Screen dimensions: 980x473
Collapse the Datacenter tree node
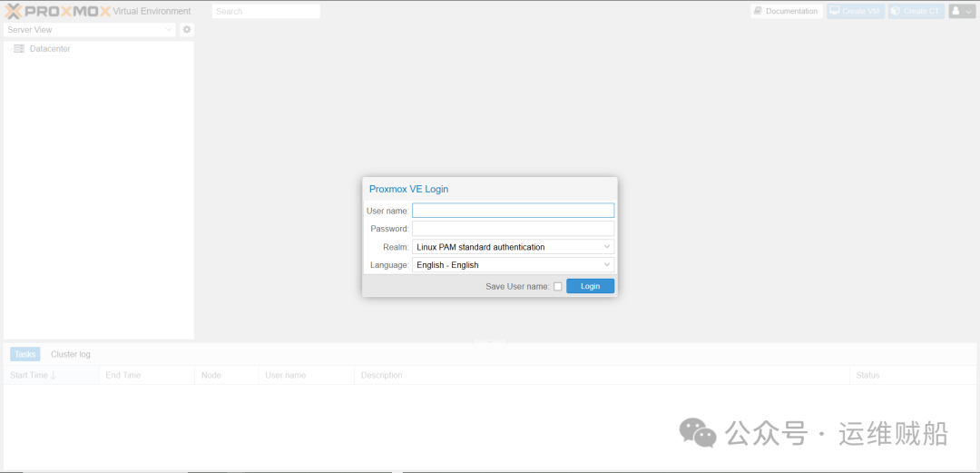click(x=8, y=49)
